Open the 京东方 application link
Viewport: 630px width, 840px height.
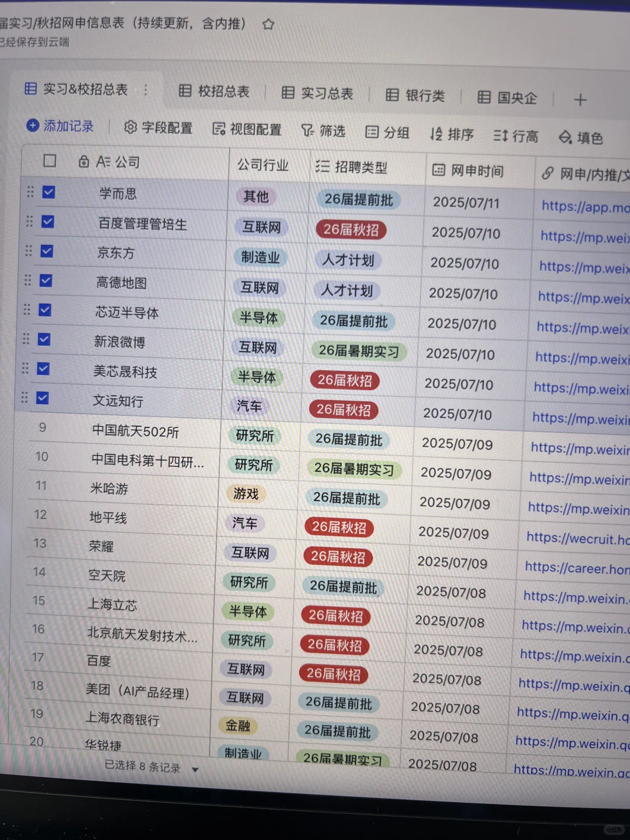584,267
